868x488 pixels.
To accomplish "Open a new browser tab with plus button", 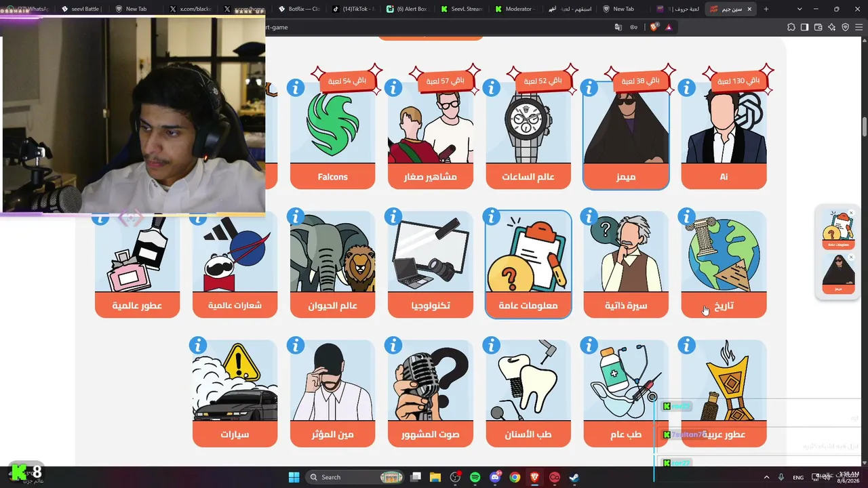I will pos(766,9).
